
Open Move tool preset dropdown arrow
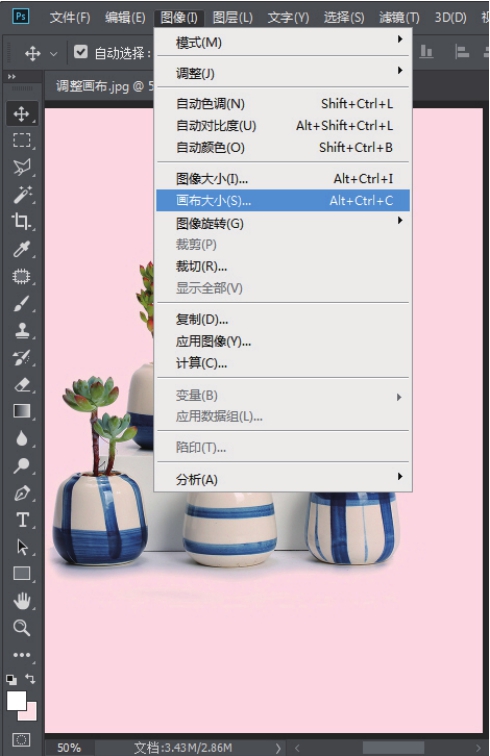54,54
